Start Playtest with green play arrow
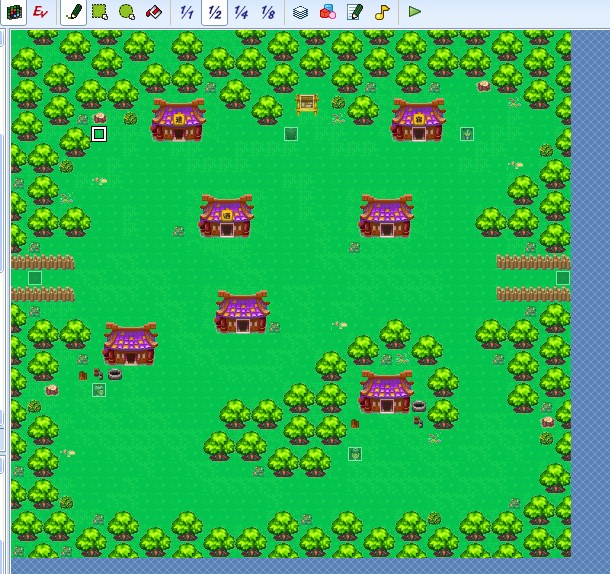This screenshot has height=574, width=610. coord(415,12)
